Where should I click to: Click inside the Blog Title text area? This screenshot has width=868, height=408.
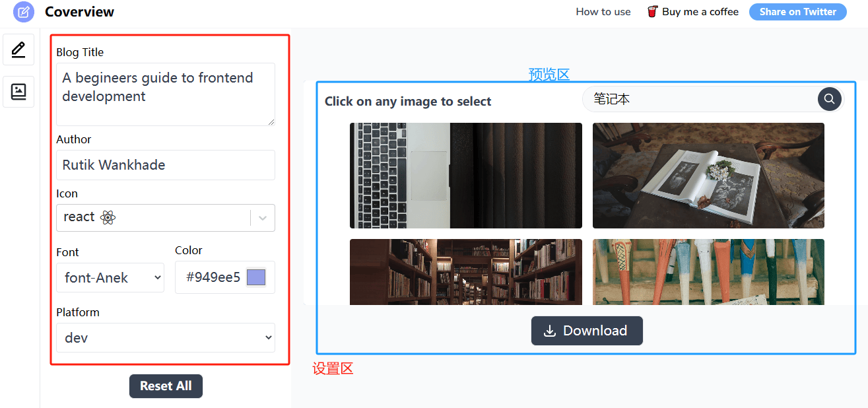coord(165,94)
